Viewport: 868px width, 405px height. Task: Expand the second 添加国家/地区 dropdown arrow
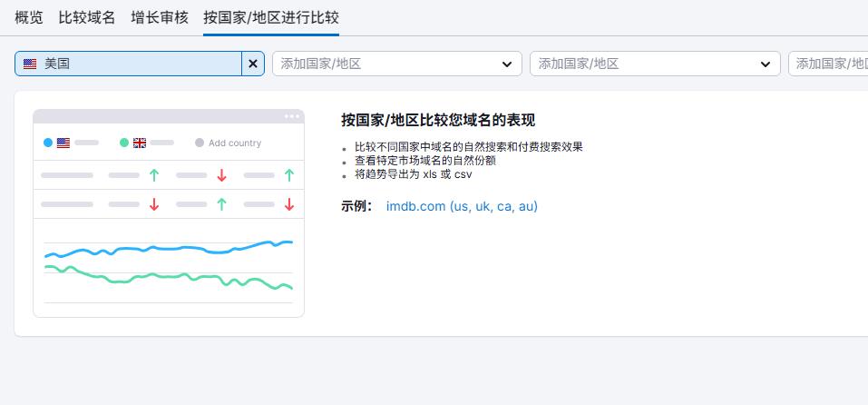click(x=765, y=64)
